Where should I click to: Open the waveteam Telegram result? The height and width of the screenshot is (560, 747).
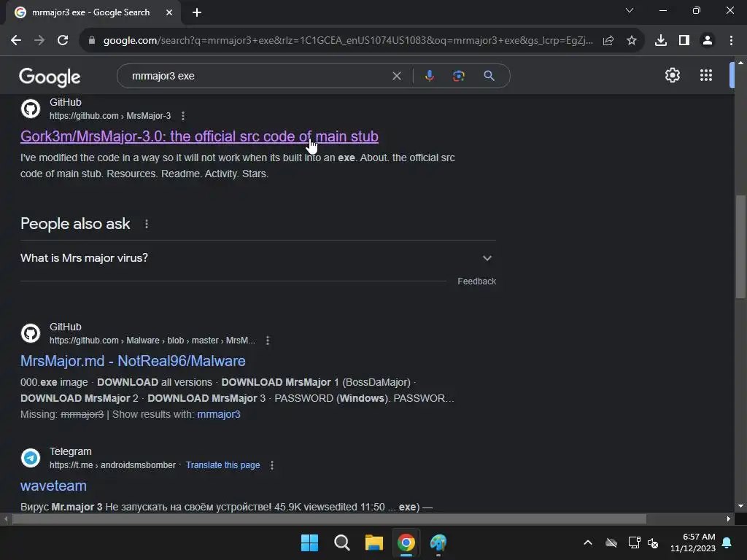click(x=53, y=486)
